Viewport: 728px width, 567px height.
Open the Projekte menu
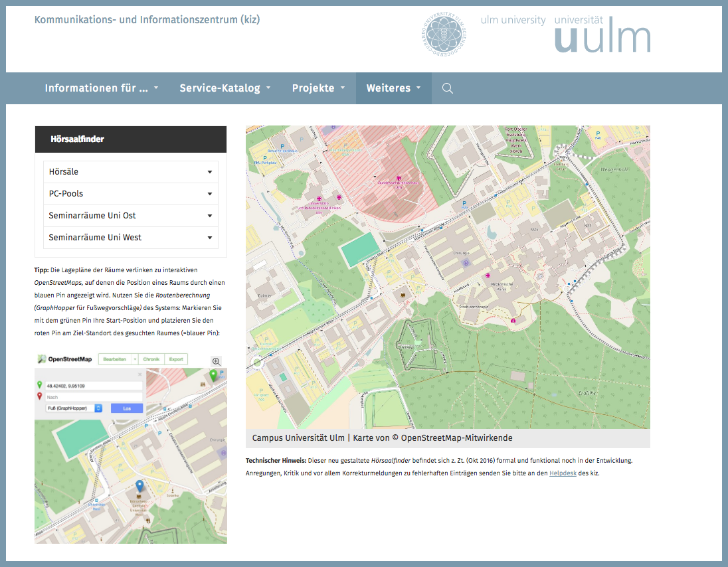(x=318, y=88)
